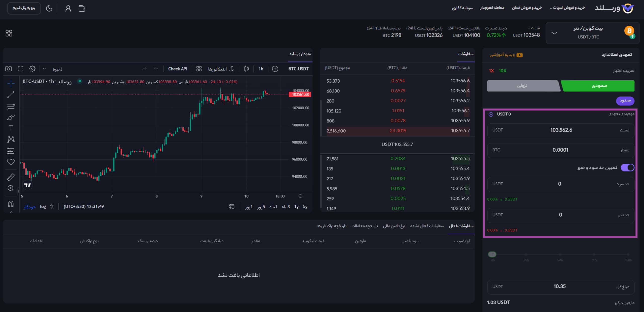Open chart layout grid icon
644x312 pixels.
click(199, 69)
